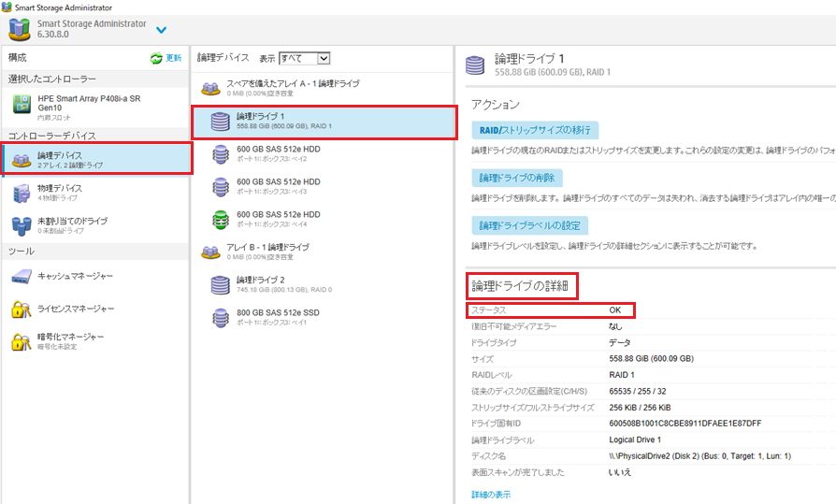Click the 論理ドライブ 2 disk icon
The image size is (836, 504).
pos(220,285)
